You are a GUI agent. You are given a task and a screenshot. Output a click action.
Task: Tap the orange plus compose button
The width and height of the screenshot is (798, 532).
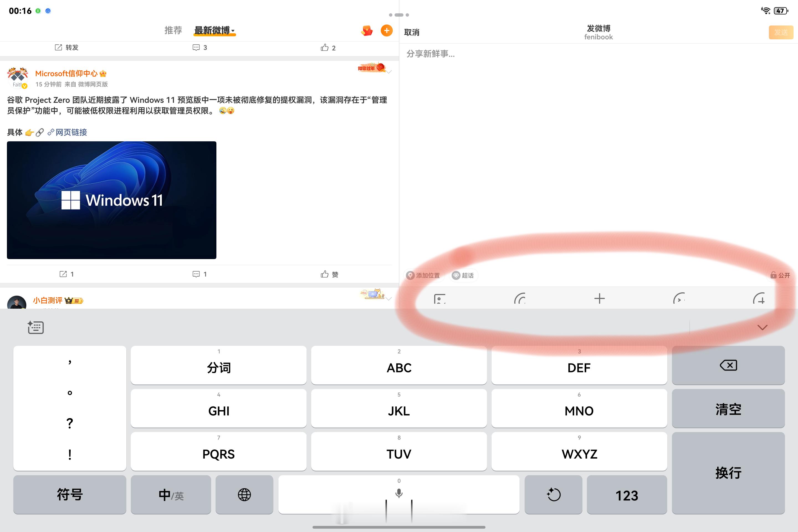(x=387, y=30)
